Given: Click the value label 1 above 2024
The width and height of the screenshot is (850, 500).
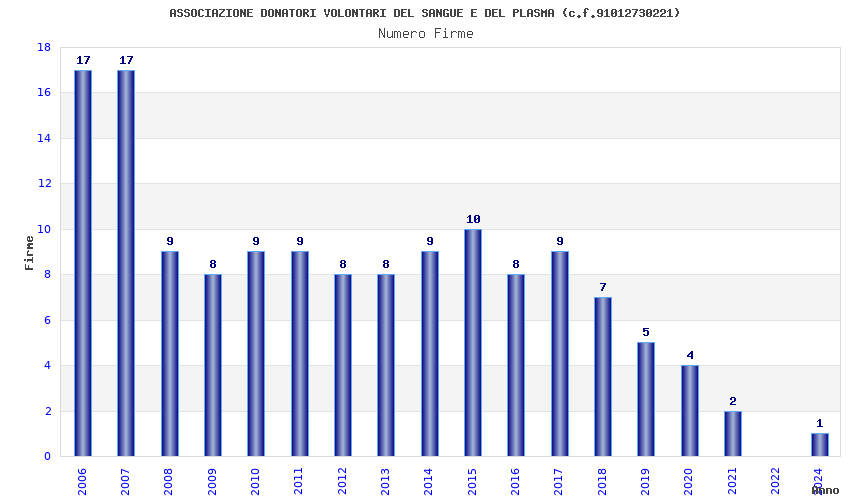Looking at the screenshot, I should tap(820, 423).
